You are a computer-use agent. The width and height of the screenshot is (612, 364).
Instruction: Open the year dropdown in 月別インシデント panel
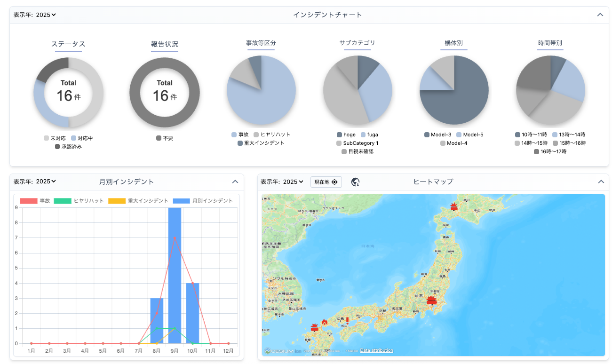click(46, 182)
